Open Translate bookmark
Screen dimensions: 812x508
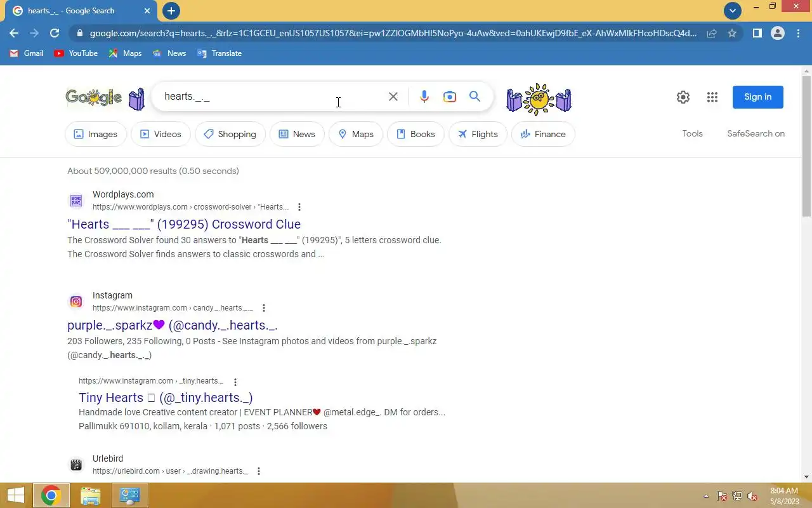219,53
